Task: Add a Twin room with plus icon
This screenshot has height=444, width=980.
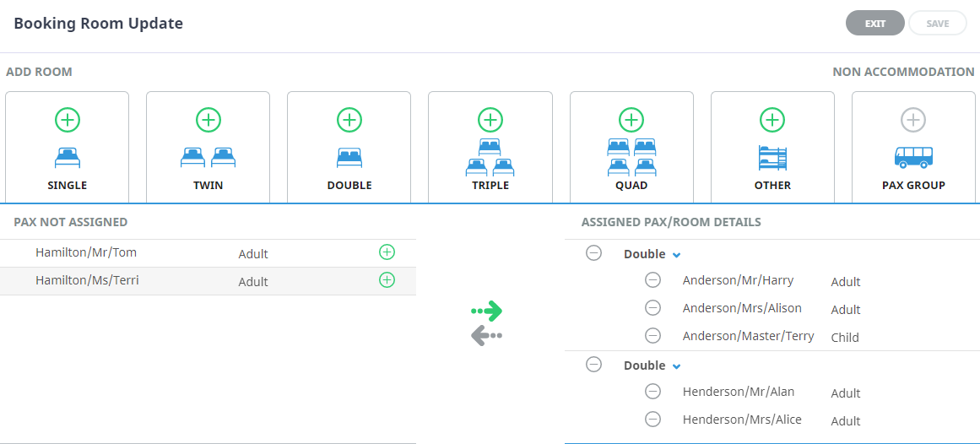Action: click(208, 120)
